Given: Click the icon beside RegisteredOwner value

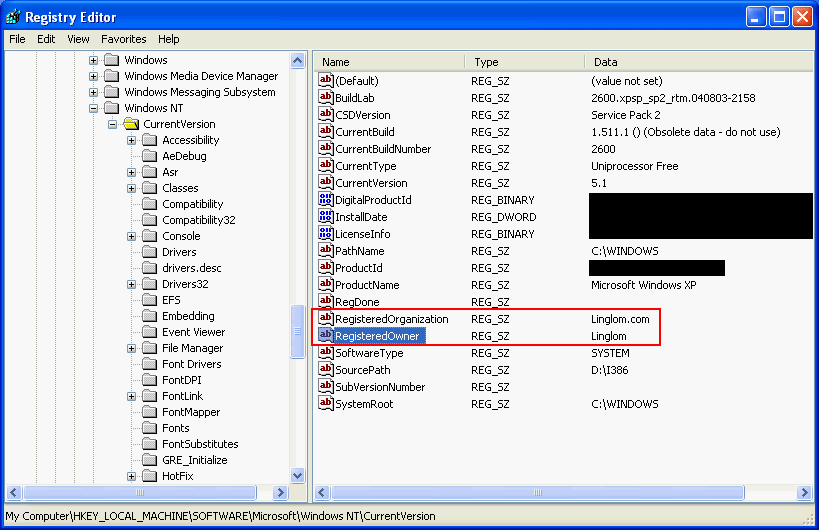Looking at the screenshot, I should coord(325,335).
